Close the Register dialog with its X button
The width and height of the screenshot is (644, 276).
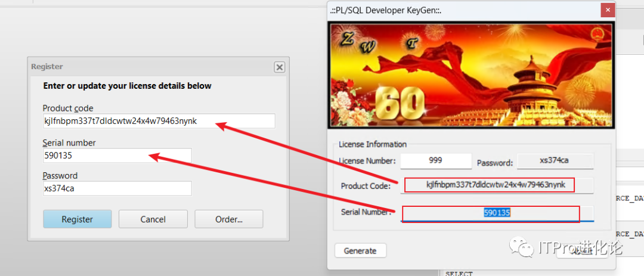pos(279,67)
